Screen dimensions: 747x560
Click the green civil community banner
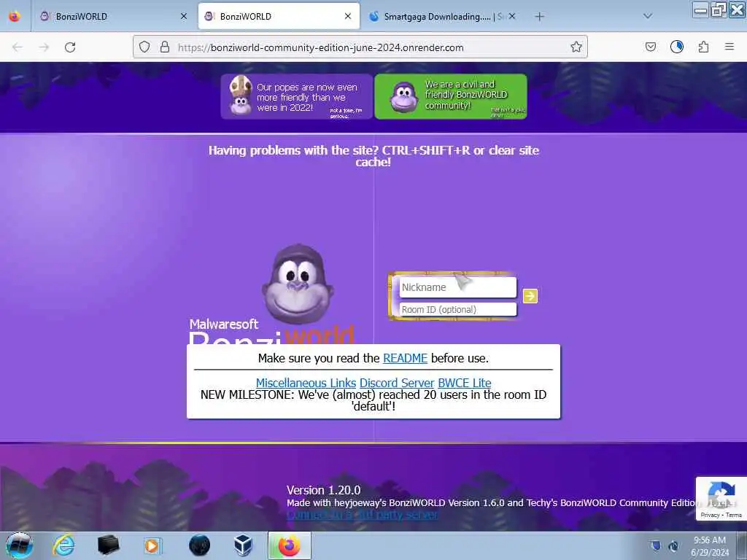[451, 97]
